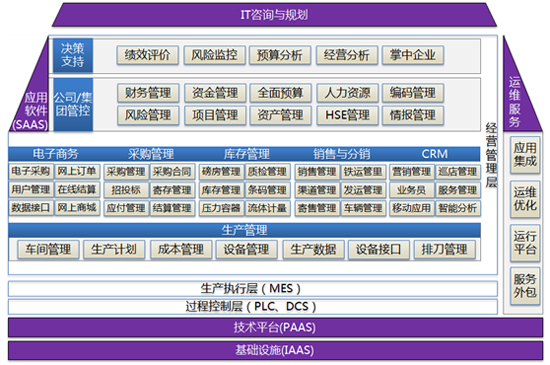
Task: Select the 结算管理 box
Action: point(172,208)
